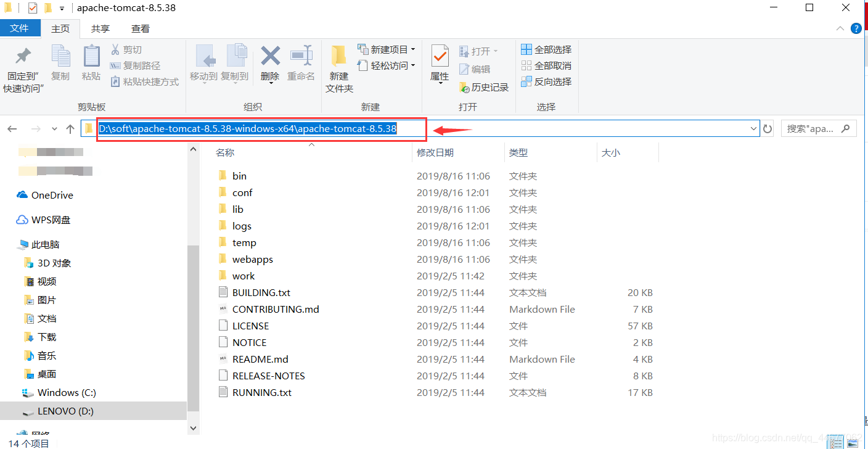The image size is (868, 449).
Task: Click navigation pane scrollbar up arrow
Action: tap(193, 149)
